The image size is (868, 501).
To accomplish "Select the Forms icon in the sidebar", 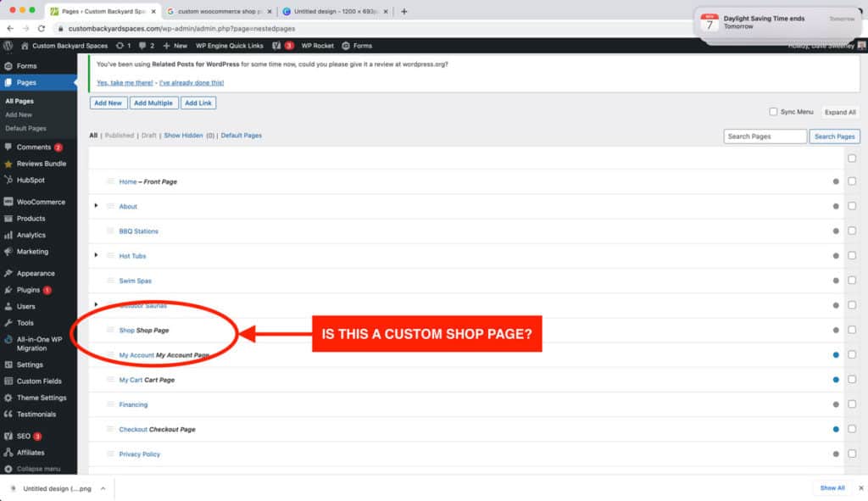I will [x=10, y=65].
